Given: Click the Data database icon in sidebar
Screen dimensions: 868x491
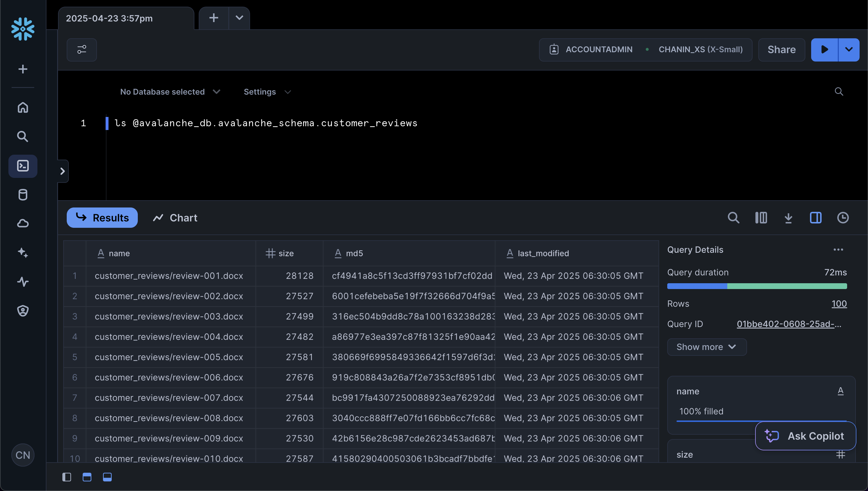Looking at the screenshot, I should click(x=23, y=195).
